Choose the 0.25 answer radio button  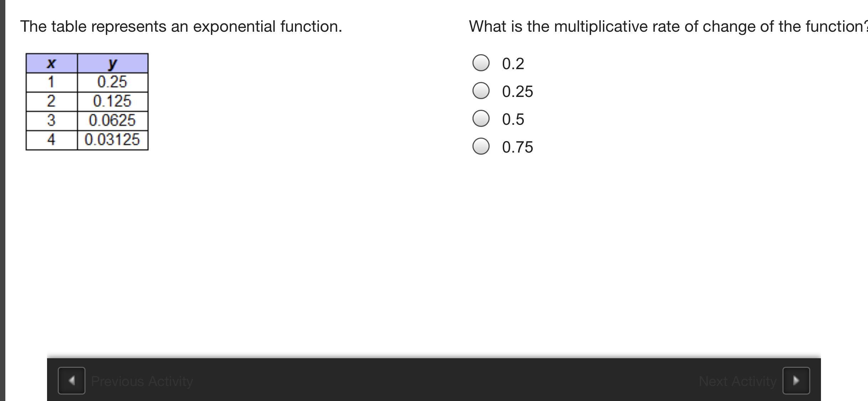point(481,91)
